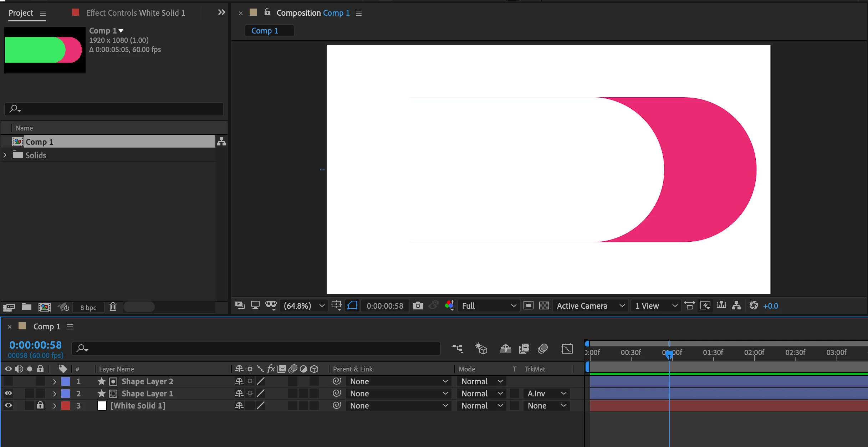Screen dimensions: 868x447
Task: Toggle the transparency grid icon
Action: click(x=544, y=306)
